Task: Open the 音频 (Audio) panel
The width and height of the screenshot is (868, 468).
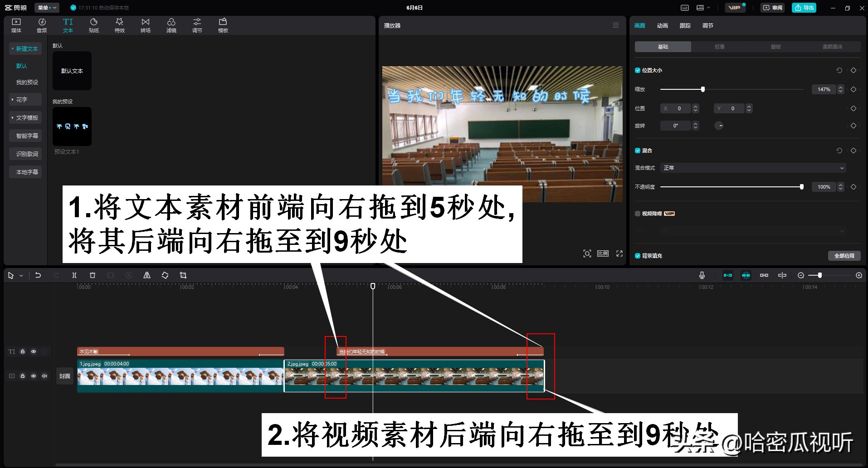Action: [42, 25]
